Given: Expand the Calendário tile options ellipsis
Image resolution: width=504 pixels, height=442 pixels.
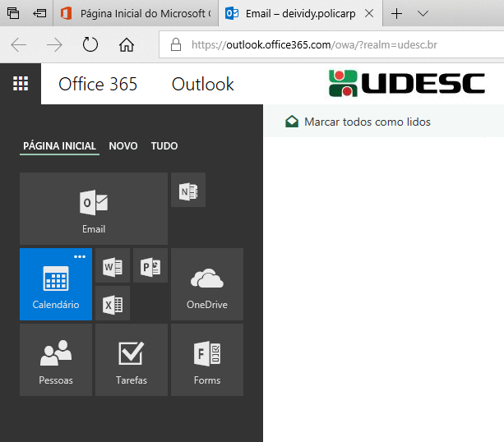Looking at the screenshot, I should tap(80, 257).
